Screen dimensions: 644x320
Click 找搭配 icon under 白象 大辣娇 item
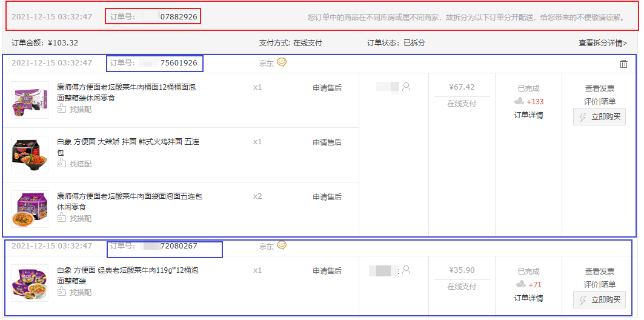tap(62, 164)
